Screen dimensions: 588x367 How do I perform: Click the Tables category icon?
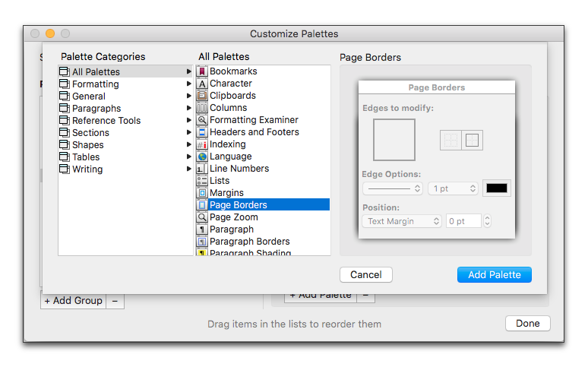[x=65, y=157]
